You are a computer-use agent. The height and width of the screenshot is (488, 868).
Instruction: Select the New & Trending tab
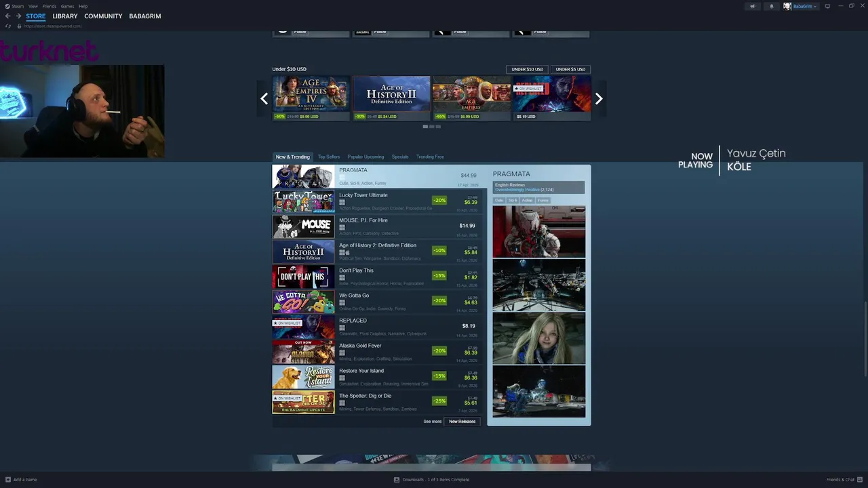[292, 157]
